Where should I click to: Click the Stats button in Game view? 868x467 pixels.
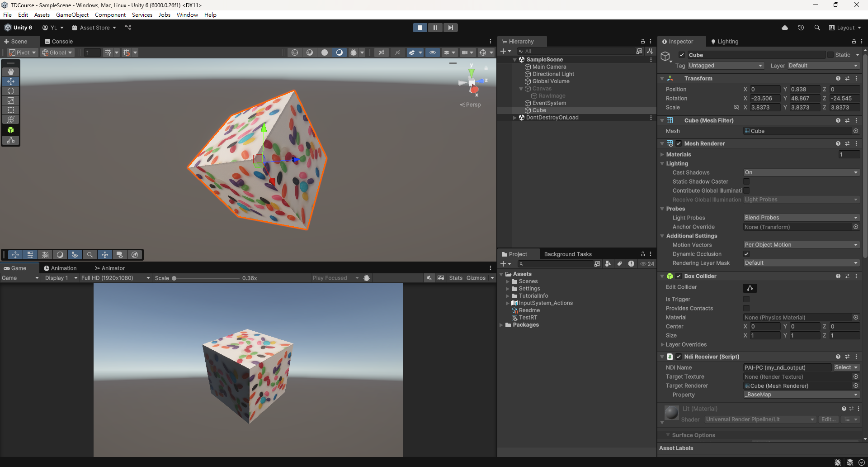tap(455, 278)
